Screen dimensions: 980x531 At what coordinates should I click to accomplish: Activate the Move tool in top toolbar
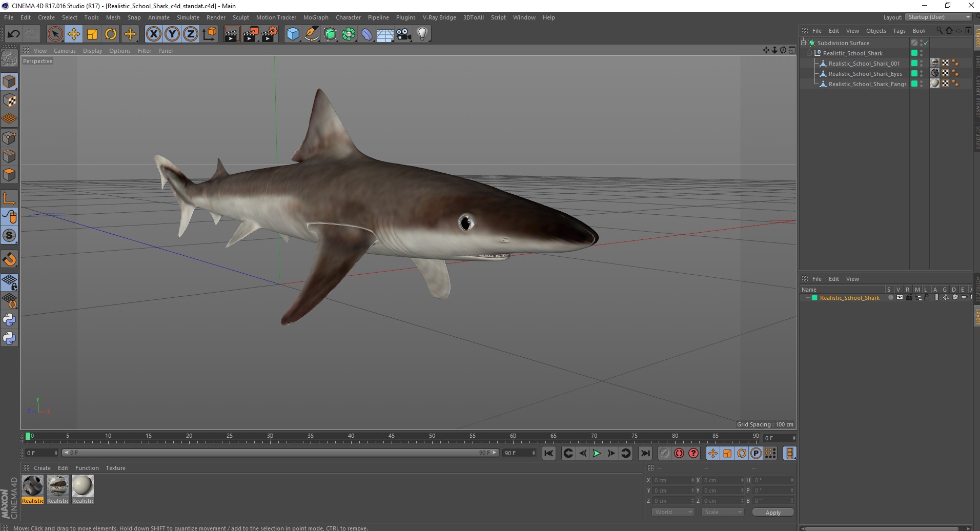click(x=73, y=34)
